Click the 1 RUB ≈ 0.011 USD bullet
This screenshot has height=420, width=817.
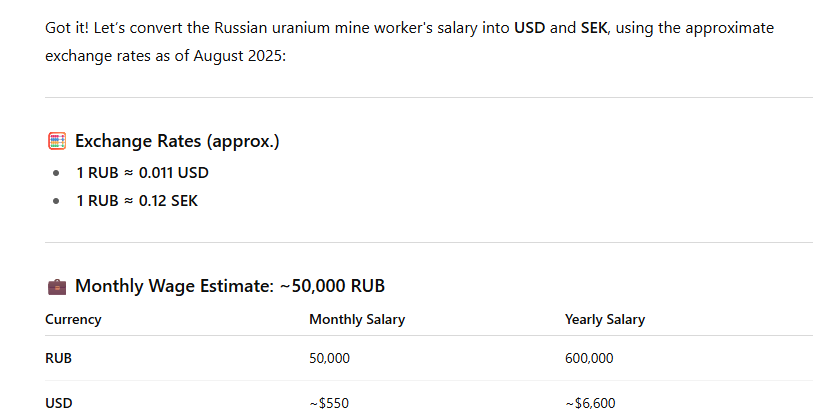point(142,173)
